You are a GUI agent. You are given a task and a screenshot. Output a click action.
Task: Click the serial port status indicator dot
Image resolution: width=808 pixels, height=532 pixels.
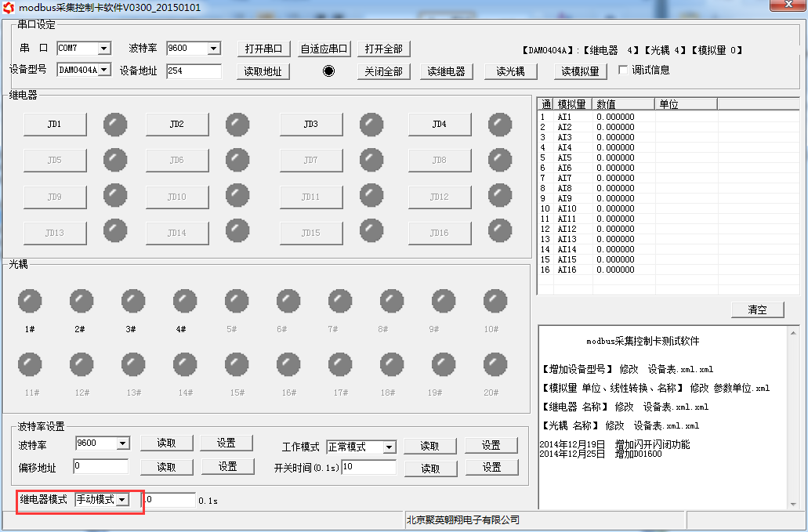pyautogui.click(x=328, y=71)
